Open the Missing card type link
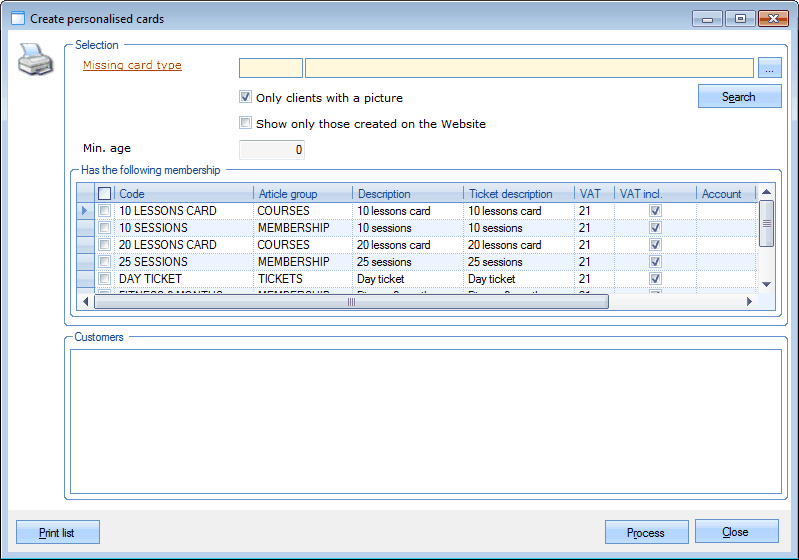This screenshot has height=560, width=799. click(132, 66)
